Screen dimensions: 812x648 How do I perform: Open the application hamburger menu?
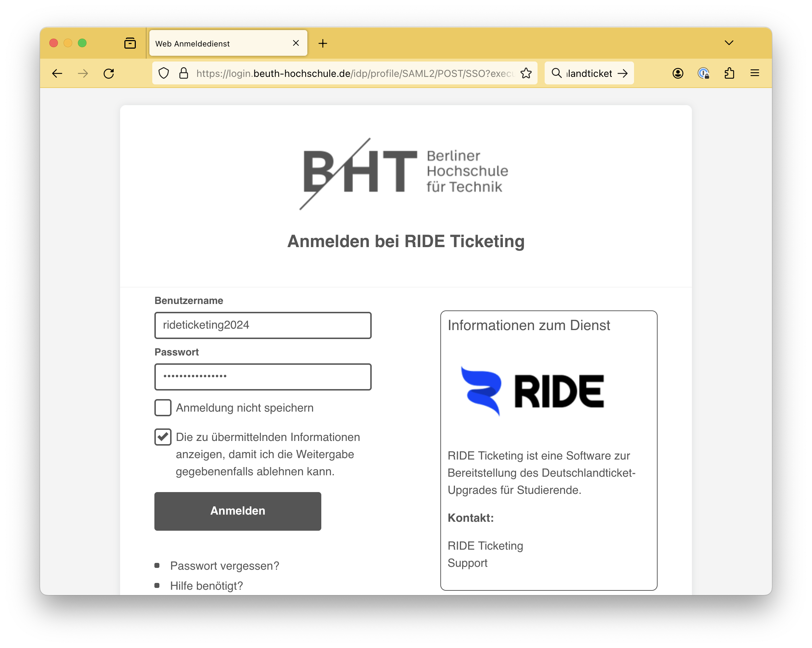coord(755,73)
